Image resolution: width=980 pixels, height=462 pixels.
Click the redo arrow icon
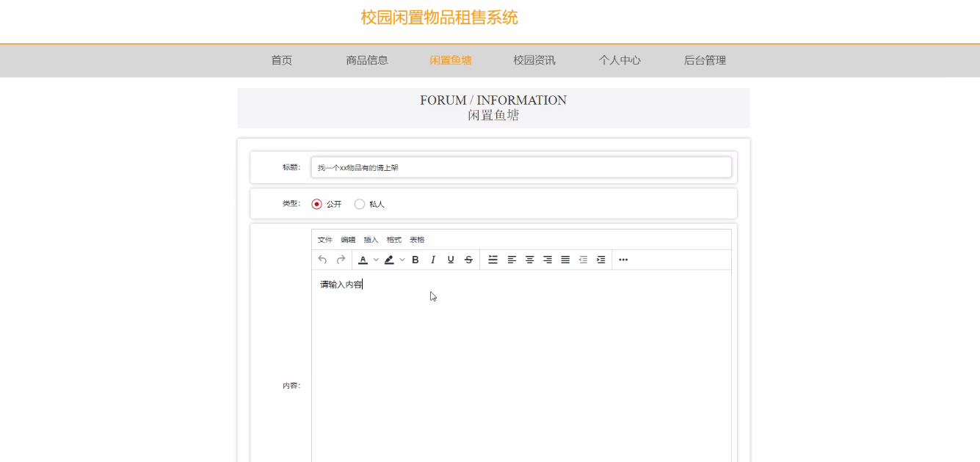[341, 260]
